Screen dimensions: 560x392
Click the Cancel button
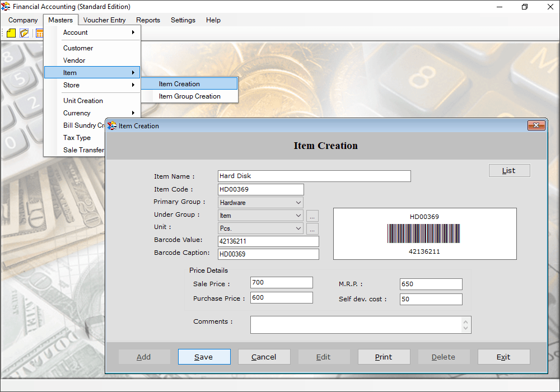click(264, 357)
